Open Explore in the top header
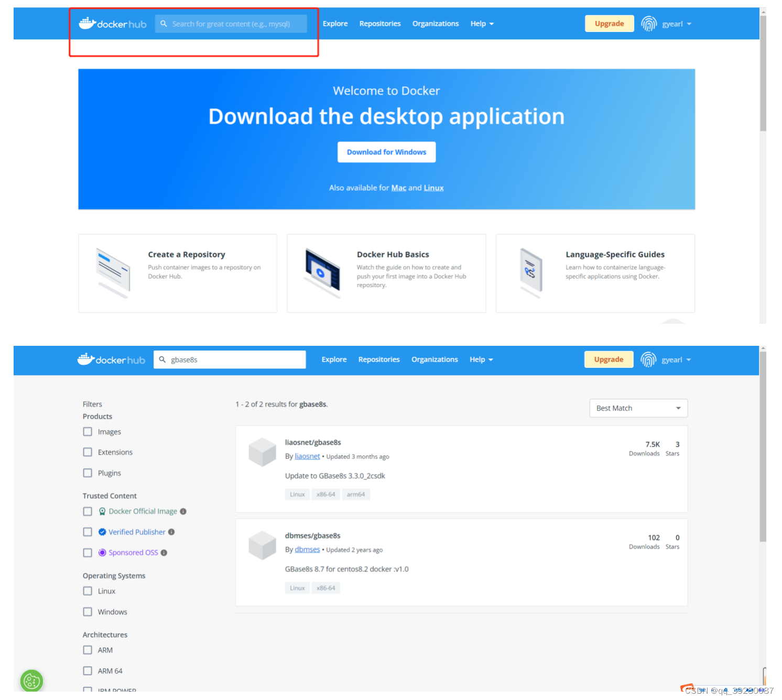The height and width of the screenshot is (700, 782). click(x=335, y=24)
